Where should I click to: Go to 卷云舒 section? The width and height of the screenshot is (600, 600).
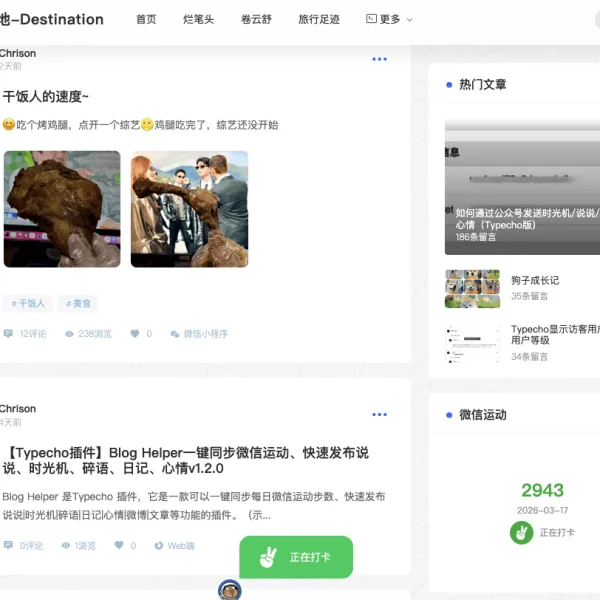256,19
